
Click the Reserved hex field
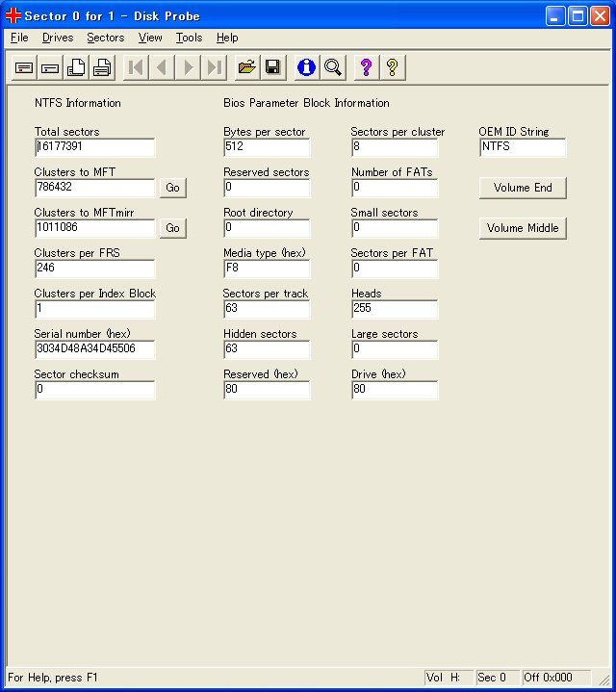pos(267,390)
